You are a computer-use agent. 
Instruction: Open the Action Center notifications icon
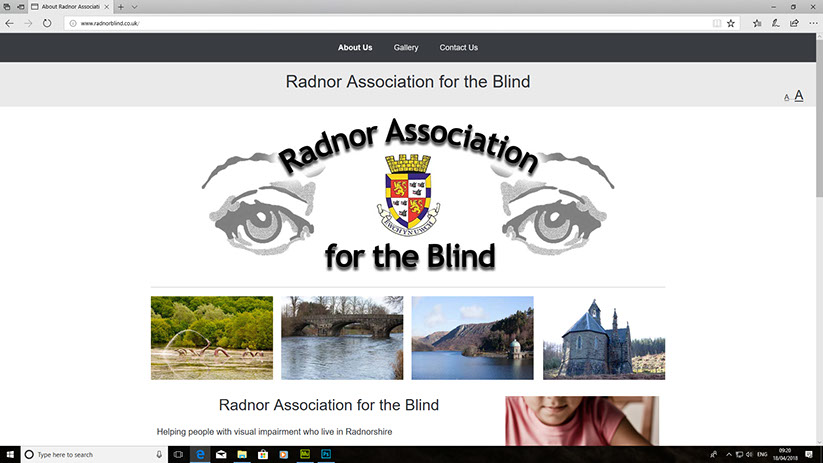tap(809, 455)
